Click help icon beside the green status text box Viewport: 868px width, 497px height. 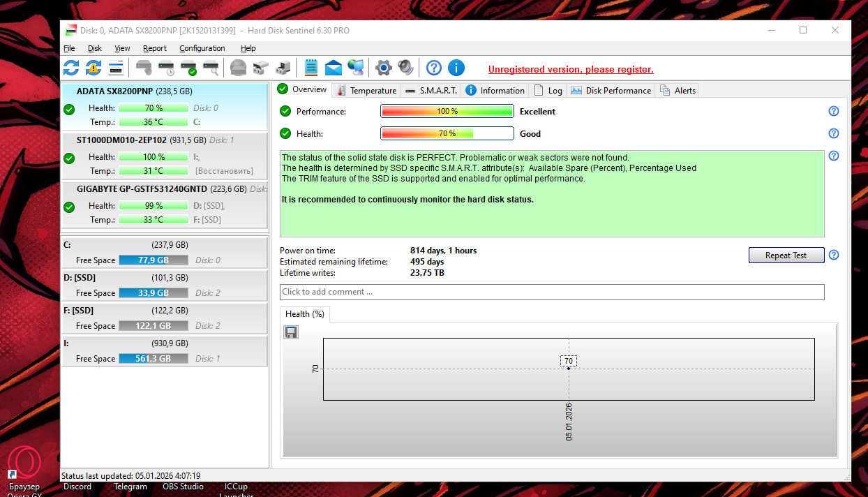pos(834,156)
